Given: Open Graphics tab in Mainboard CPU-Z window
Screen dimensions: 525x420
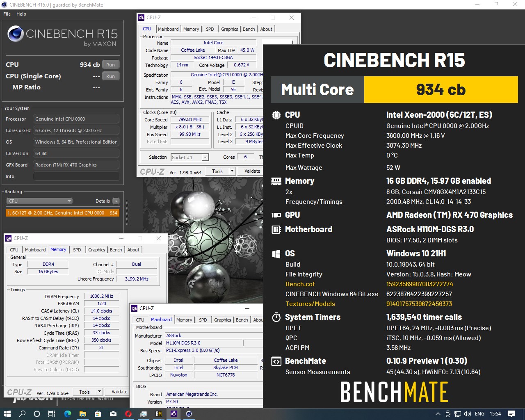Looking at the screenshot, I should coord(223,320).
